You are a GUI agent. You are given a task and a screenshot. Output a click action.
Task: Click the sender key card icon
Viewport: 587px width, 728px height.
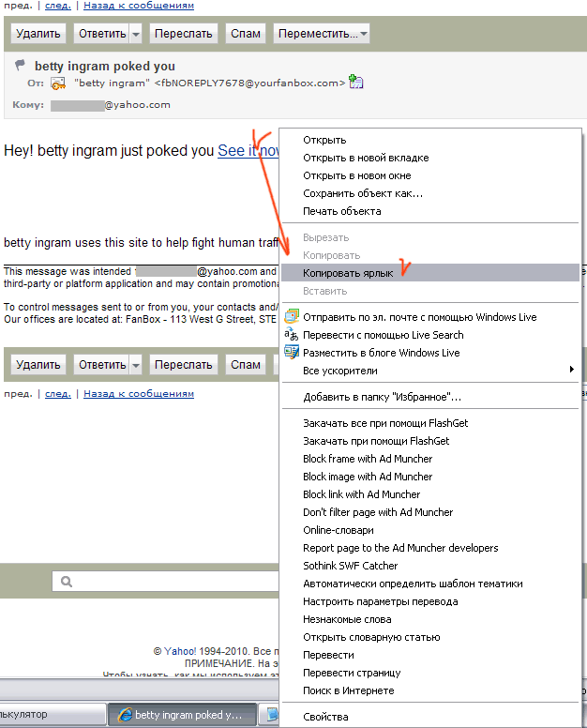[58, 83]
